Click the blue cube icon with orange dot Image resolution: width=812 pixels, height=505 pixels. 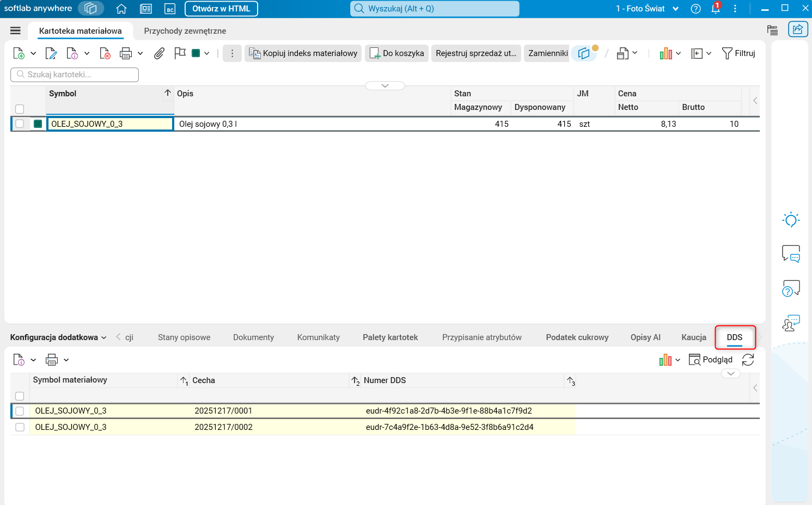click(584, 53)
